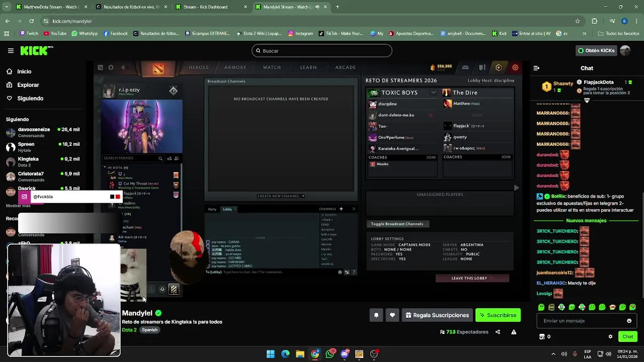Toggle stream notifications bell
The image size is (644, 362).
tap(376, 315)
